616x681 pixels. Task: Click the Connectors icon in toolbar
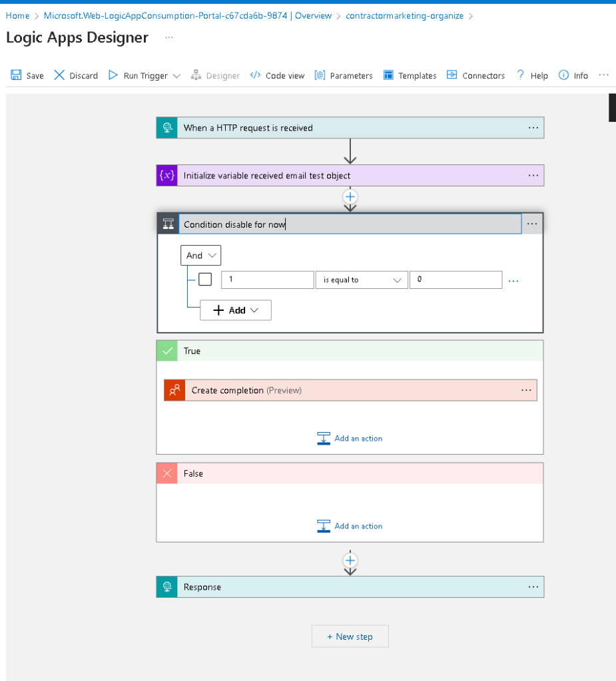point(452,75)
